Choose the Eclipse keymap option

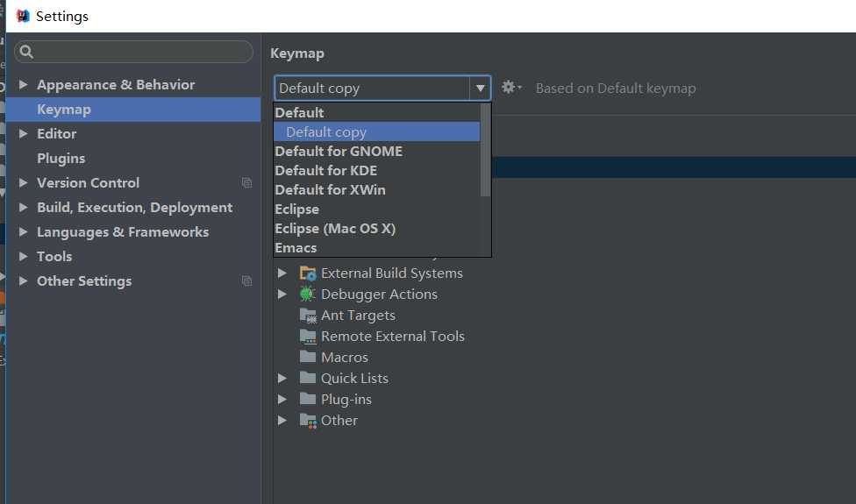point(376,209)
